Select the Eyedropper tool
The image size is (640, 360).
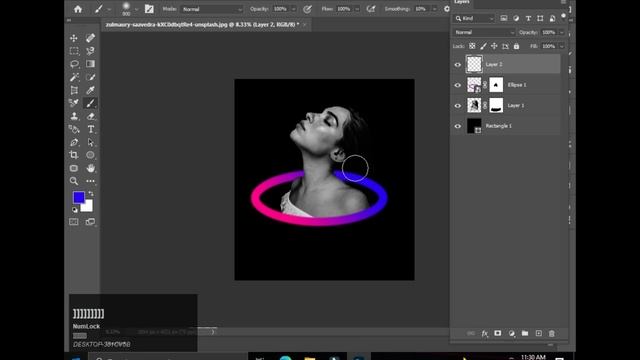(x=90, y=90)
